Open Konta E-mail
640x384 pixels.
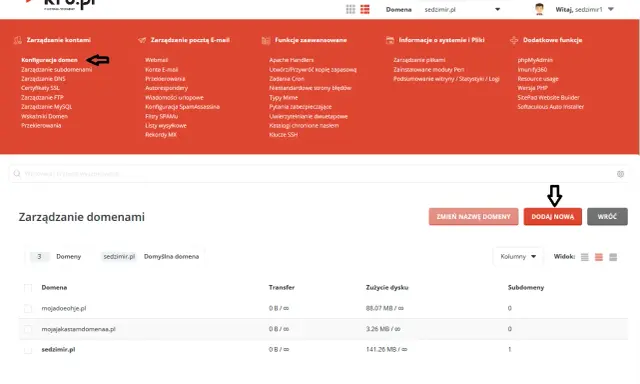click(162, 69)
